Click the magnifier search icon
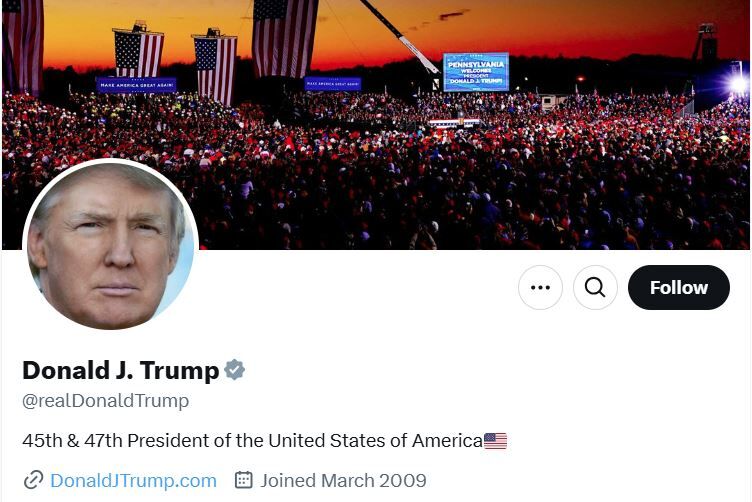The width and height of the screenshot is (752, 502). [x=595, y=287]
